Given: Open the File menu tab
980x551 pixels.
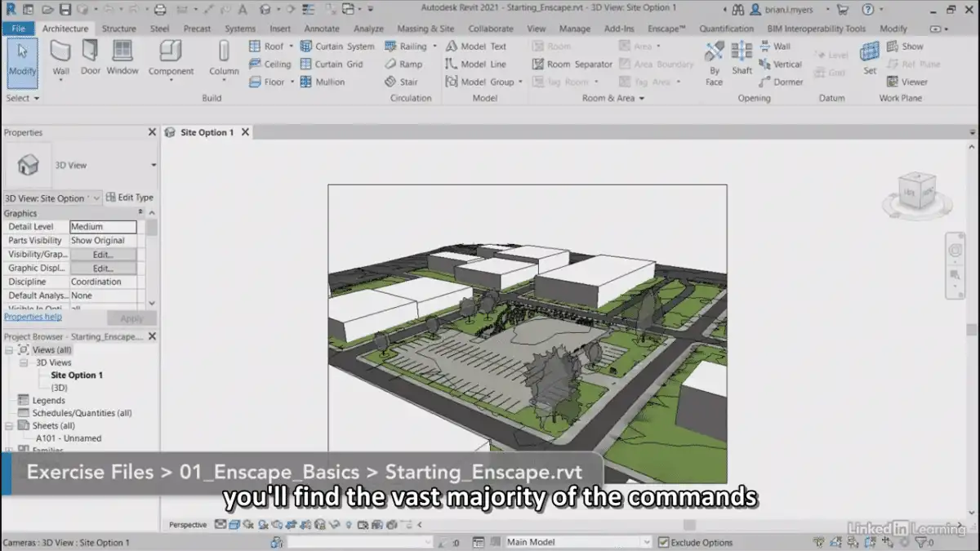Looking at the screenshot, I should [x=18, y=29].
